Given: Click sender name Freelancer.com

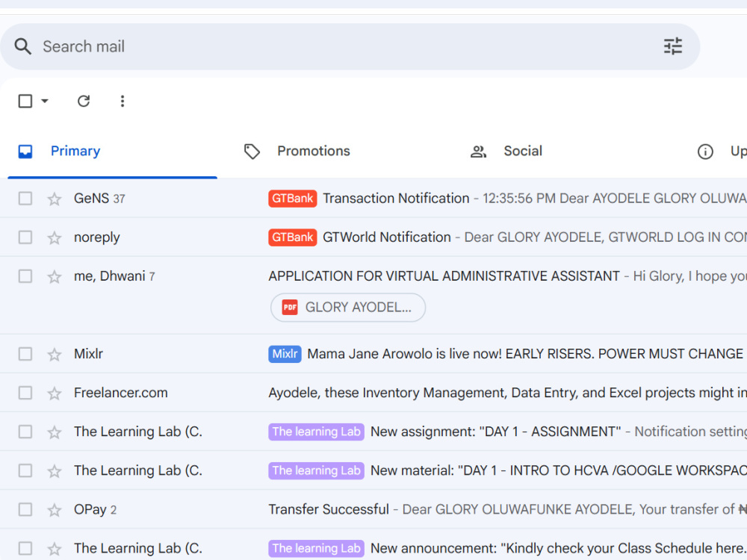Looking at the screenshot, I should coord(120,393).
